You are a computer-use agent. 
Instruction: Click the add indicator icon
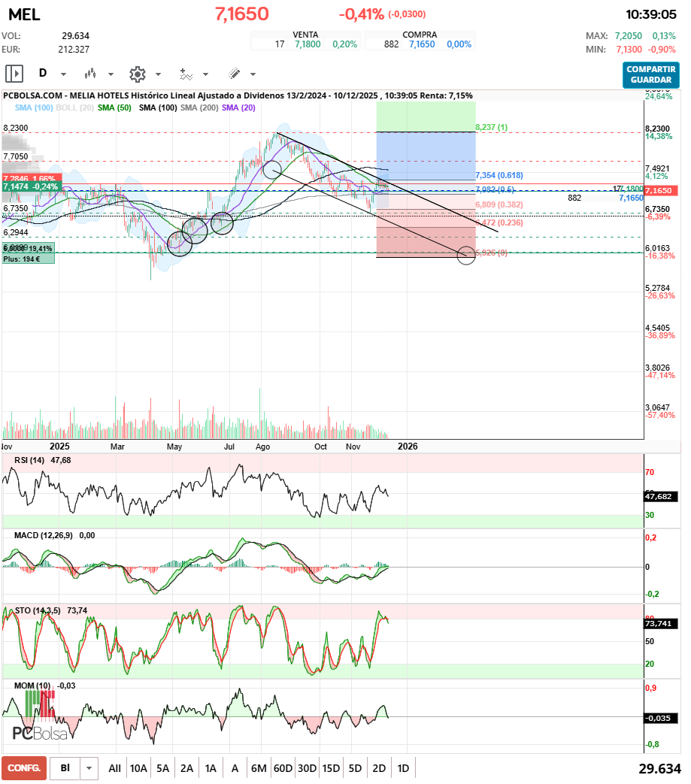(x=186, y=74)
